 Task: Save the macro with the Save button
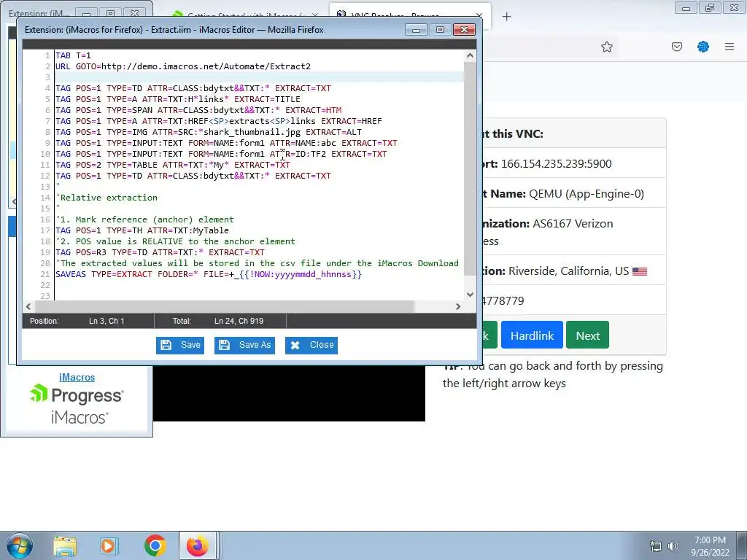point(180,345)
